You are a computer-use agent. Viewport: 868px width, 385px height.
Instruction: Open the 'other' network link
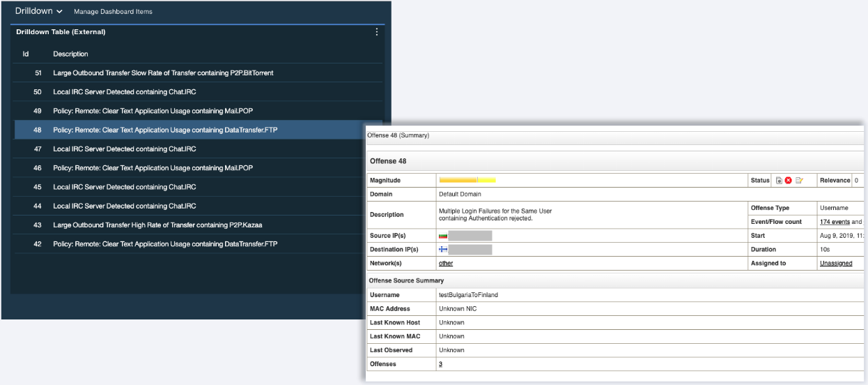[x=446, y=264]
